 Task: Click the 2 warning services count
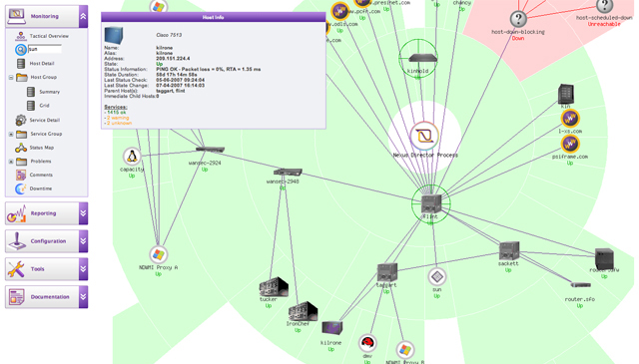118,118
